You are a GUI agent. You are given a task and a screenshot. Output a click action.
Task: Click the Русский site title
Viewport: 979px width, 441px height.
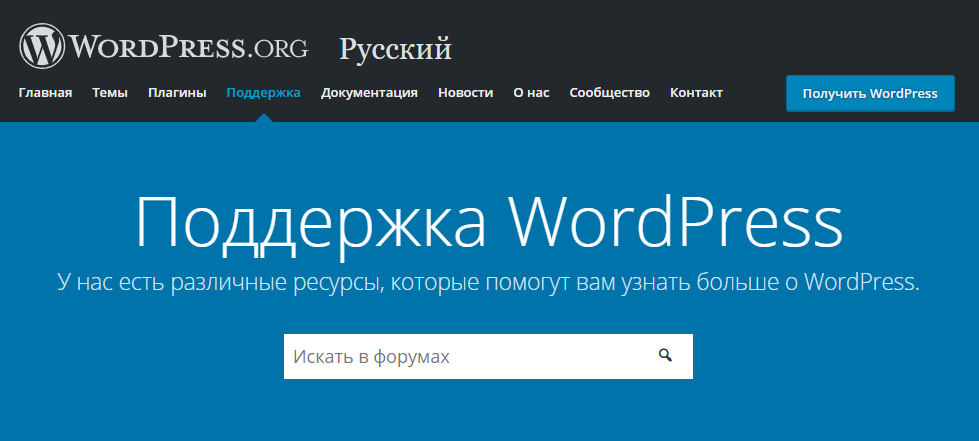395,49
